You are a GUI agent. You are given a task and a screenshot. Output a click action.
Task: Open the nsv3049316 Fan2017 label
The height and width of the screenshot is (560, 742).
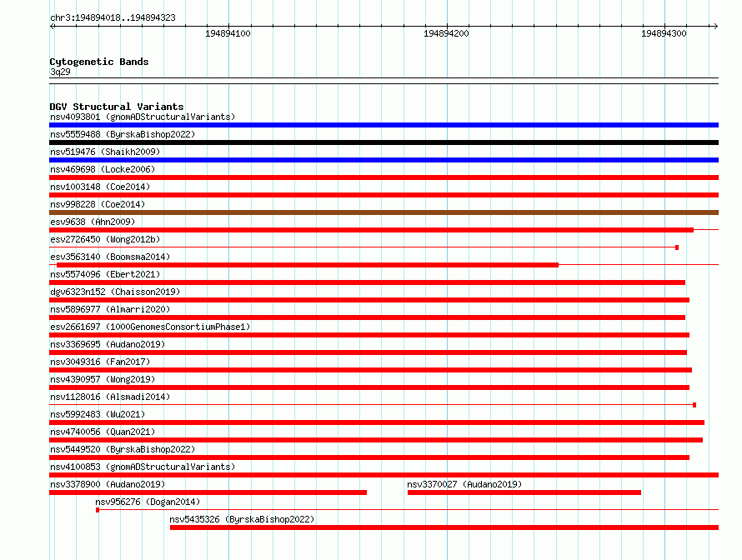click(100, 362)
